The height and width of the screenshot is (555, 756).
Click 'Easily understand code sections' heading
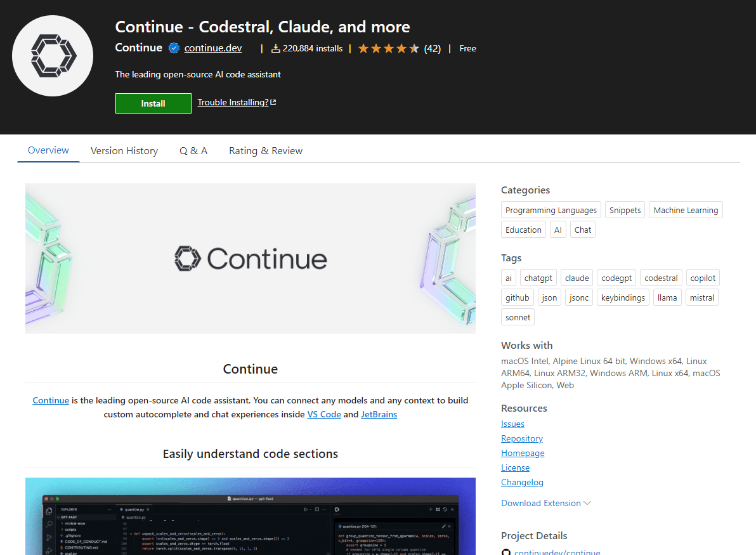251,454
